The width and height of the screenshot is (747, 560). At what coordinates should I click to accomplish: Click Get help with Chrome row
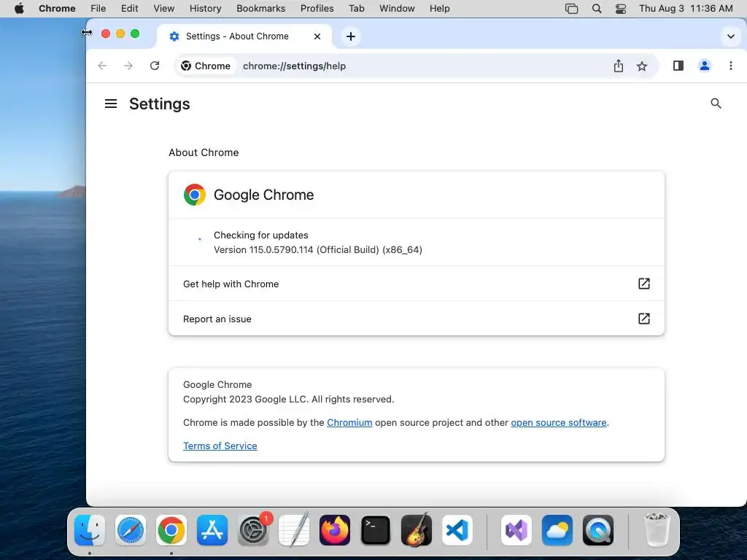417,284
